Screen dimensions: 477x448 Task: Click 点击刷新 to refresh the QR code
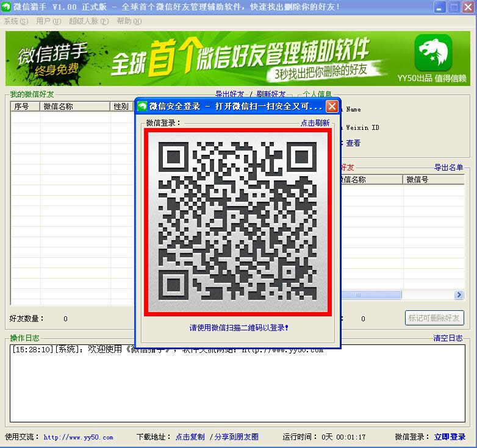coord(315,123)
